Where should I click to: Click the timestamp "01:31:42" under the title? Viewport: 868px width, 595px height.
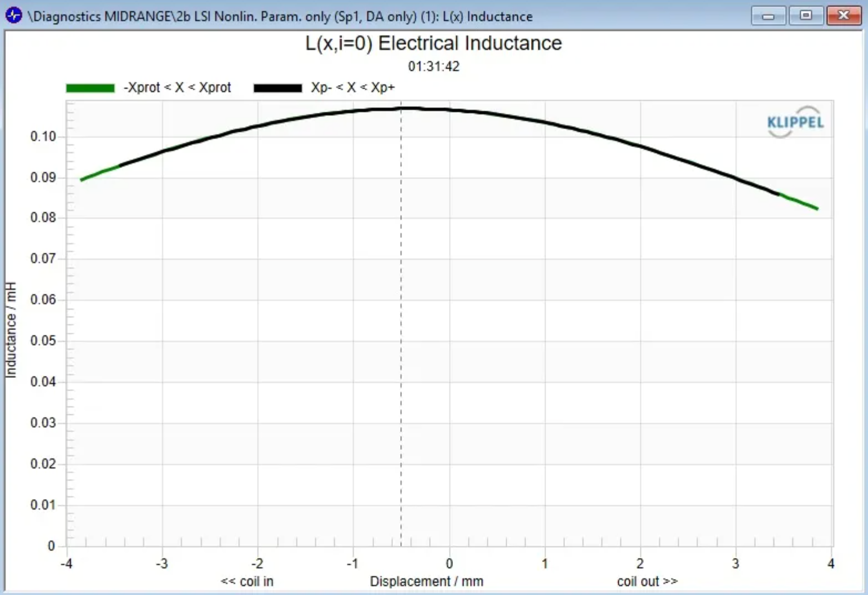[433, 67]
